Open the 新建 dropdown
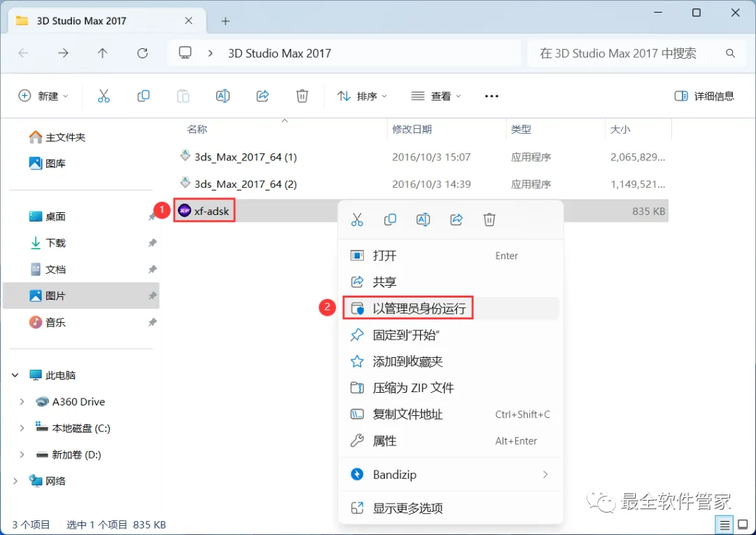This screenshot has height=535, width=756. pos(43,96)
